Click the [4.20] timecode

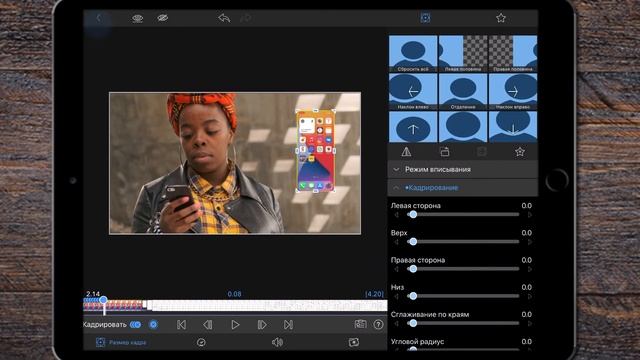click(374, 294)
